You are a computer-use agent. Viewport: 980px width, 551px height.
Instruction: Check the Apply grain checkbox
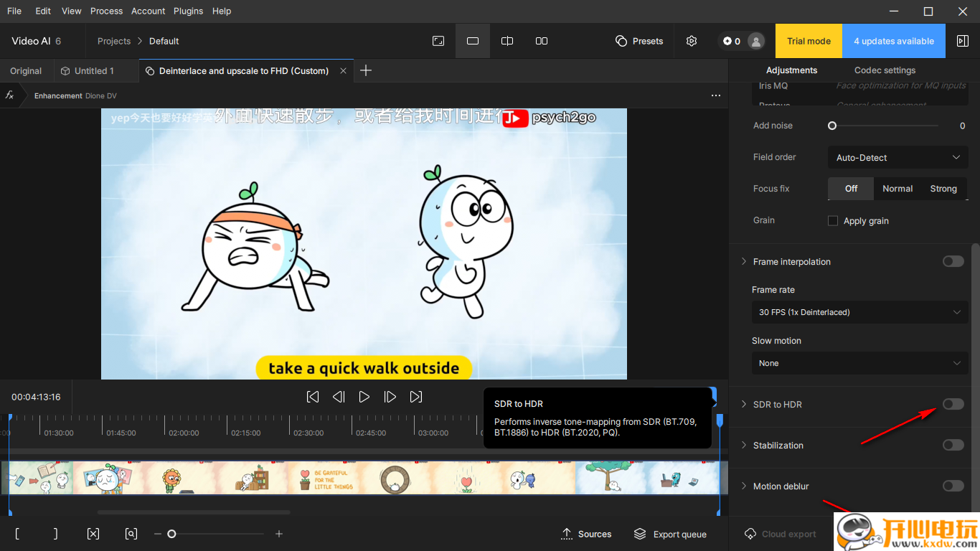click(833, 221)
